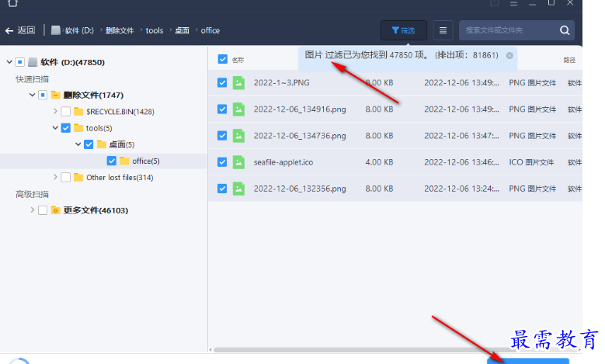Click the 路径 column header

pyautogui.click(x=569, y=60)
